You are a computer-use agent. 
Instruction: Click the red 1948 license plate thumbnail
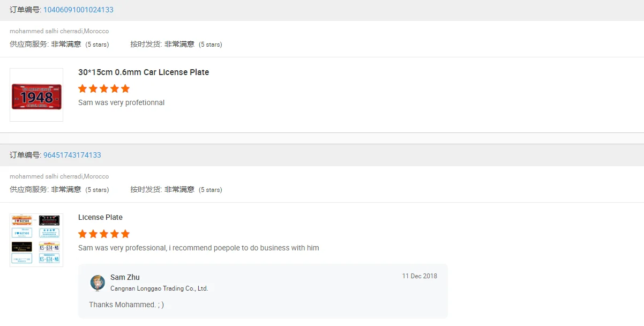point(36,95)
